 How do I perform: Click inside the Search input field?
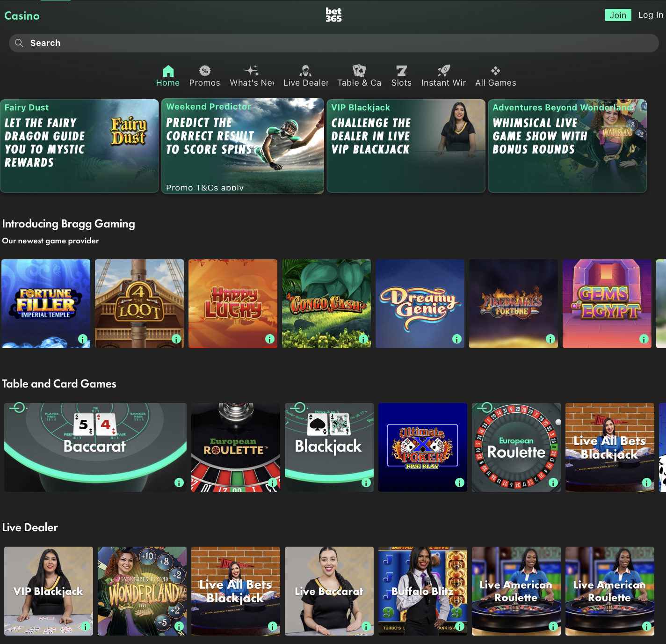[140, 43]
